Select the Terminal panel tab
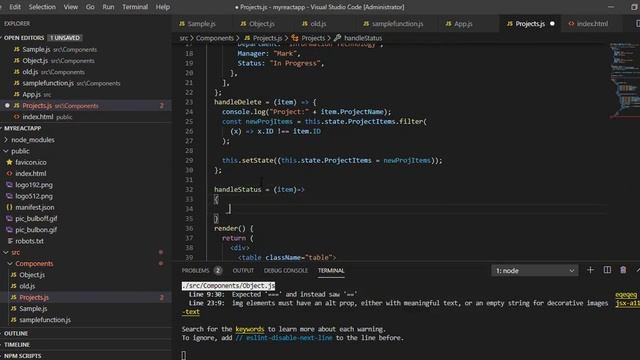Screen dimensions: 640x360 tap(331, 271)
